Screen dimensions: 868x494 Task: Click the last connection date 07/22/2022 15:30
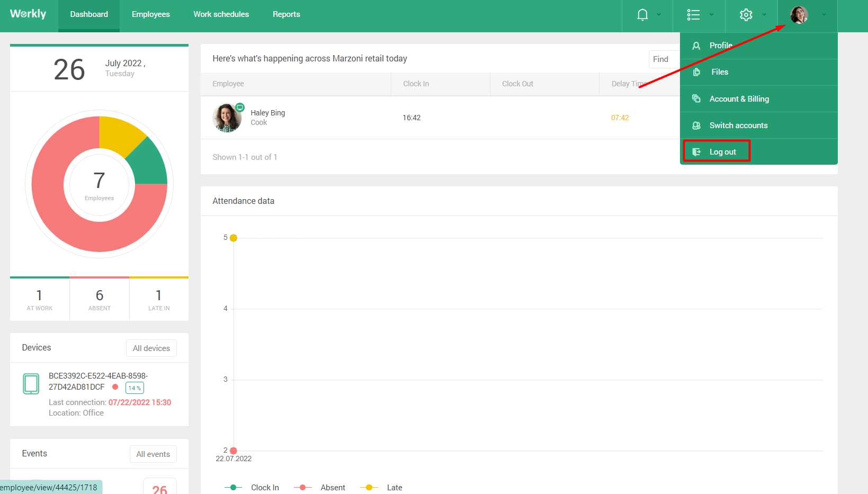[x=140, y=402]
